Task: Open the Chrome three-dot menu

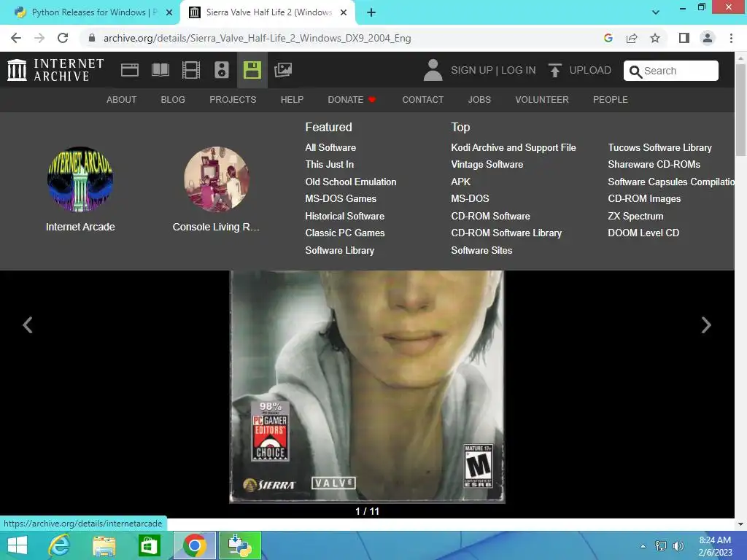Action: [731, 38]
